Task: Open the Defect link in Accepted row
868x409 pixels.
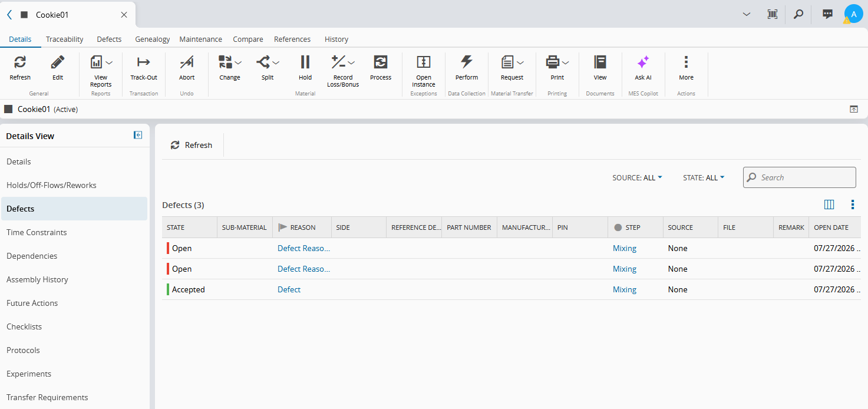Action: pyautogui.click(x=289, y=289)
